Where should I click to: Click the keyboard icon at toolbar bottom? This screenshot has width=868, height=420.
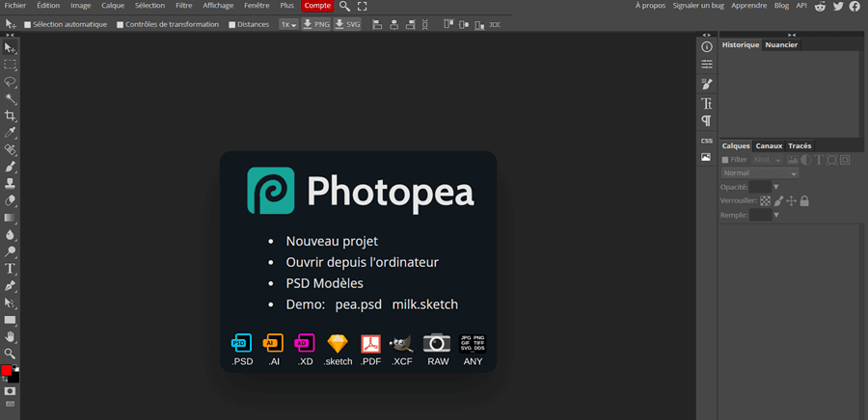(x=10, y=404)
